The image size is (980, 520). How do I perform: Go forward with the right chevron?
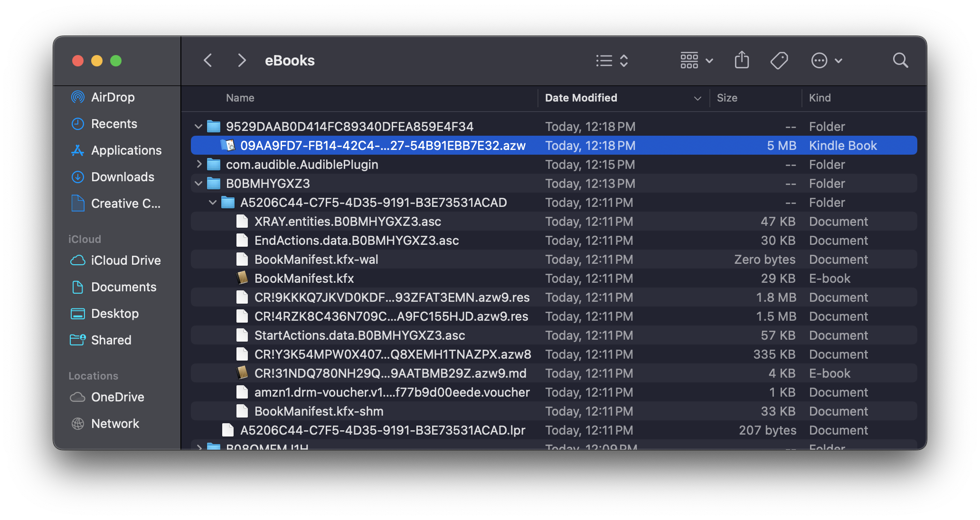pyautogui.click(x=242, y=60)
